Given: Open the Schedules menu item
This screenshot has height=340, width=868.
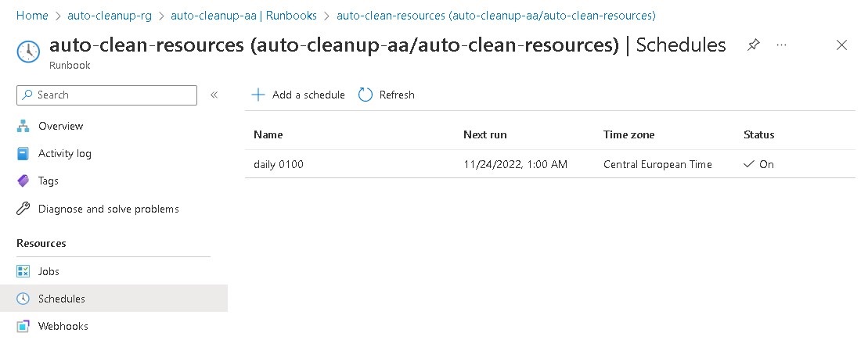Looking at the screenshot, I should point(62,299).
